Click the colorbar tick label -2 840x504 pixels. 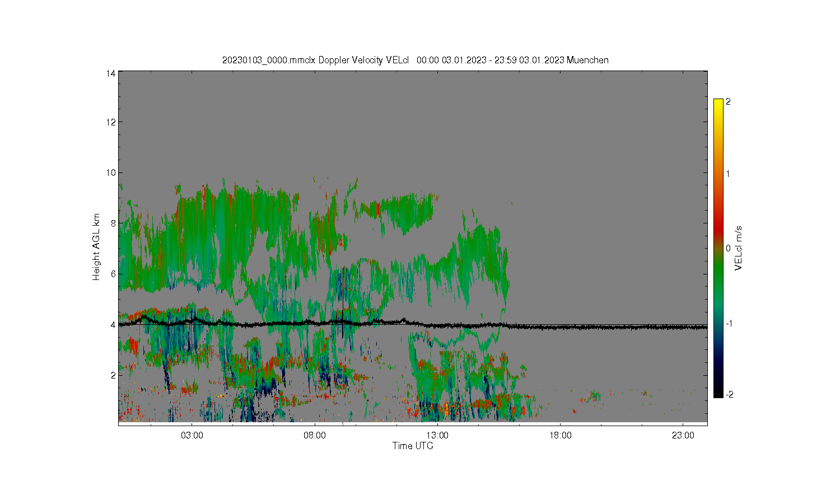coord(729,395)
